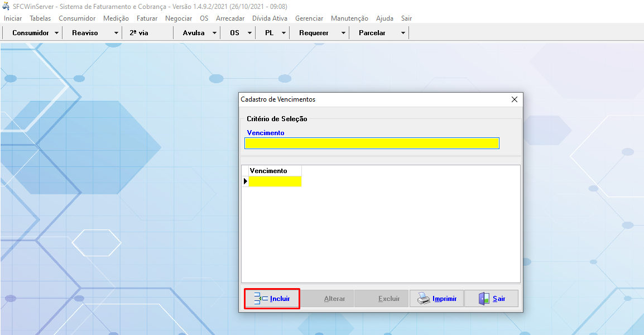Click the 2ª via toolbar button
Image resolution: width=644 pixels, height=335 pixels.
139,33
